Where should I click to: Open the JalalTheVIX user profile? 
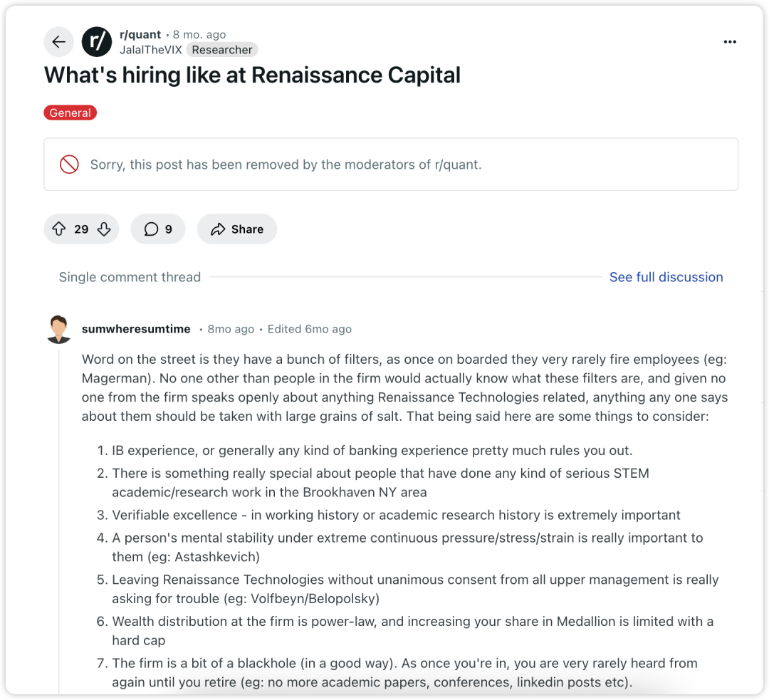(151, 50)
